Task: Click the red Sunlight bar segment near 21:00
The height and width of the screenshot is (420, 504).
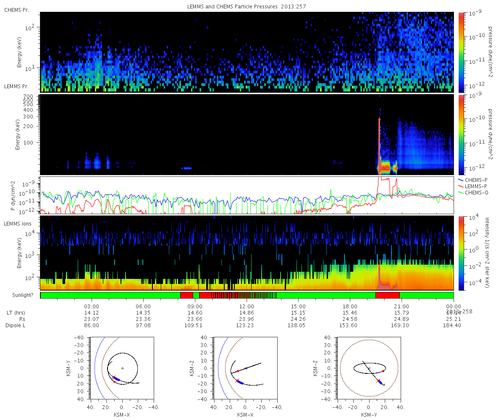Action: 387,295
